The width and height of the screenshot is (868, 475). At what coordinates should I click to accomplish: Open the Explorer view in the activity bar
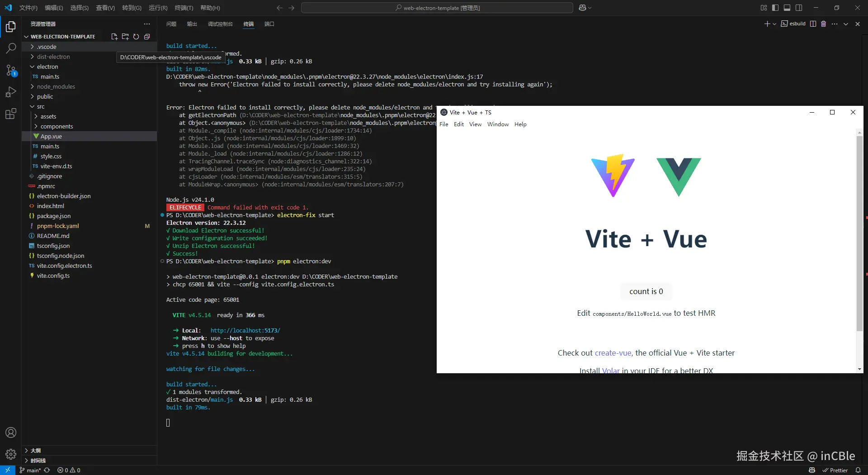coord(11,27)
